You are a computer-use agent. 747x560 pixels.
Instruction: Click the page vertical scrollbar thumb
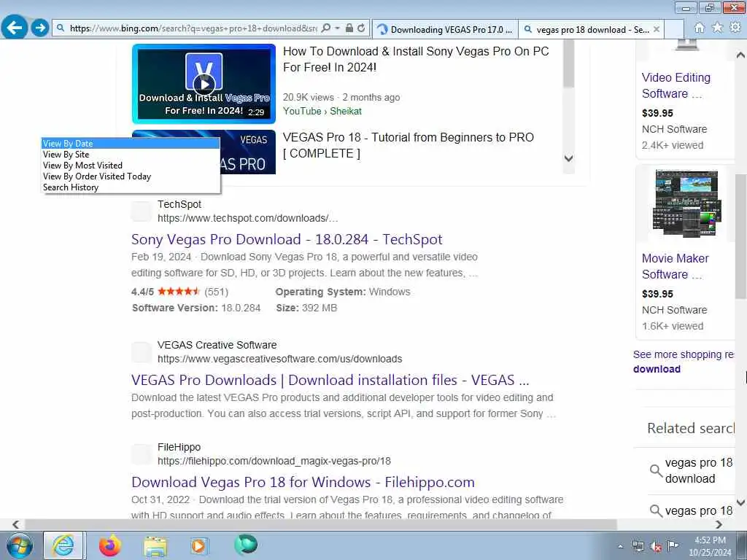(740, 236)
